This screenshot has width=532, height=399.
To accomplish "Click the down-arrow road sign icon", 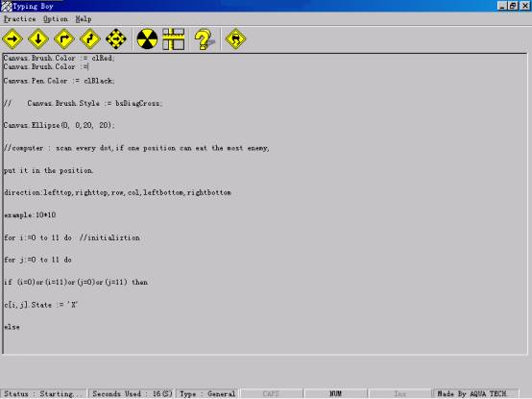I will (38, 39).
